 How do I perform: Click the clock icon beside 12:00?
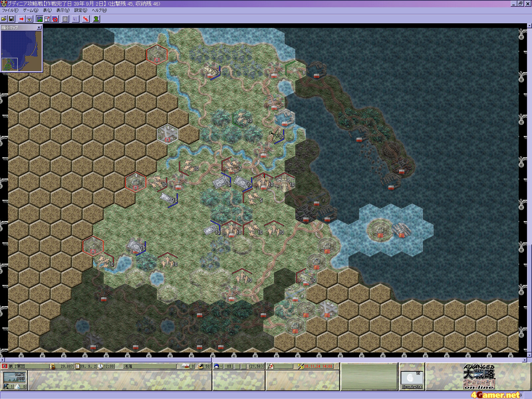tap(101, 366)
